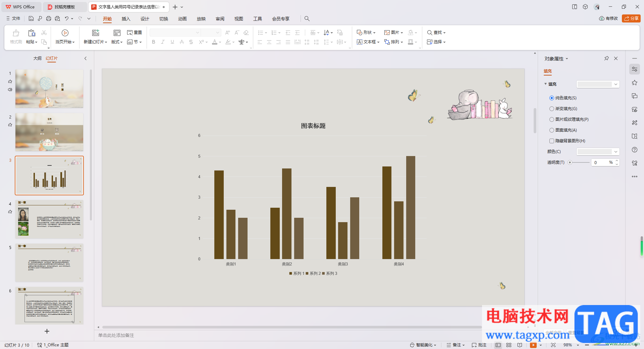This screenshot has width=644, height=349.
Task: Close the Object Properties panel
Action: tap(616, 58)
